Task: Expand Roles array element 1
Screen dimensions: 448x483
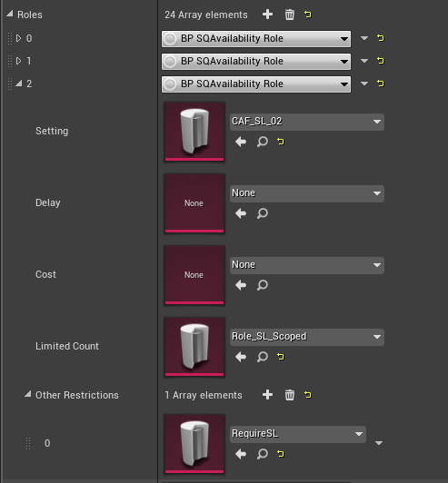Action: click(x=18, y=61)
